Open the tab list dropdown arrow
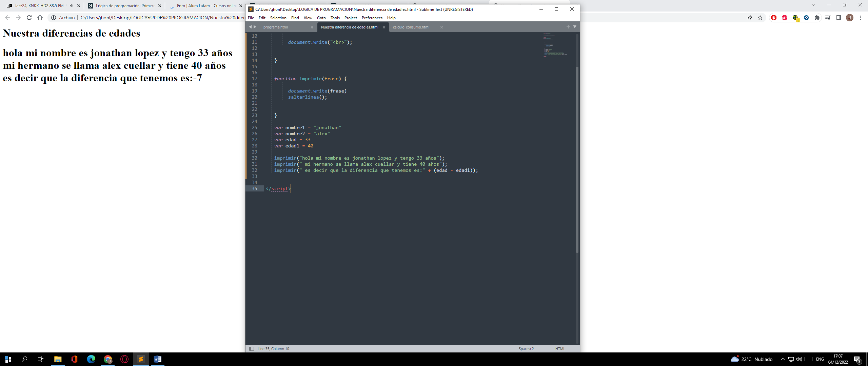868x366 pixels. click(575, 27)
